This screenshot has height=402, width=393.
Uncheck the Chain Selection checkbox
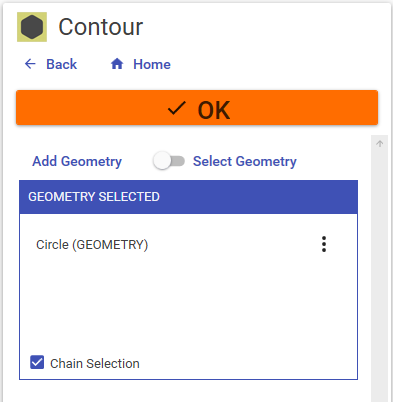(37, 362)
